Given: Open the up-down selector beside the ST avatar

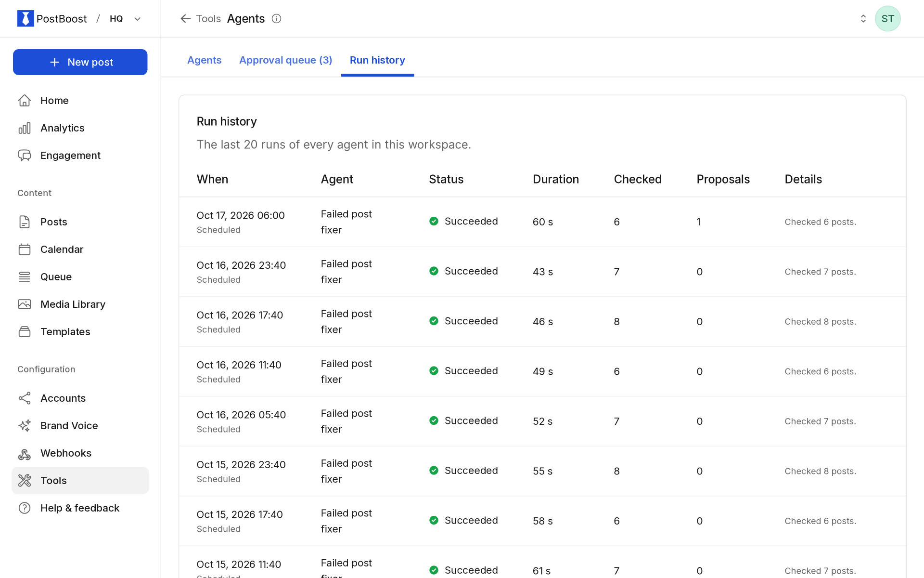Looking at the screenshot, I should (x=863, y=19).
